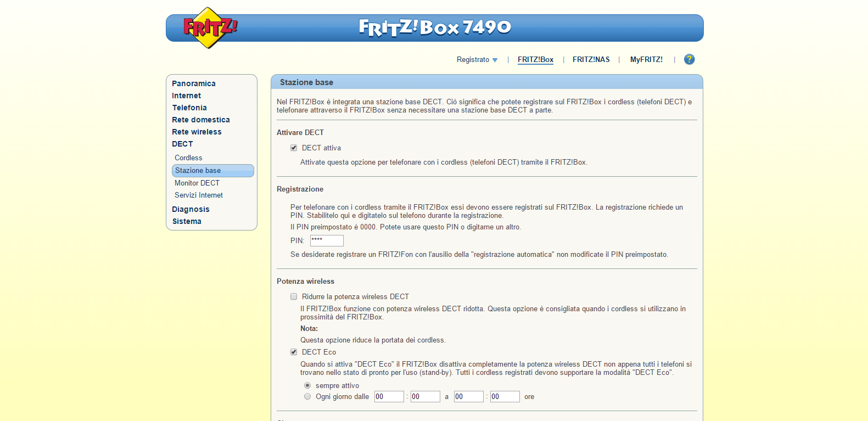Open the Cordless submenu item

(x=188, y=158)
